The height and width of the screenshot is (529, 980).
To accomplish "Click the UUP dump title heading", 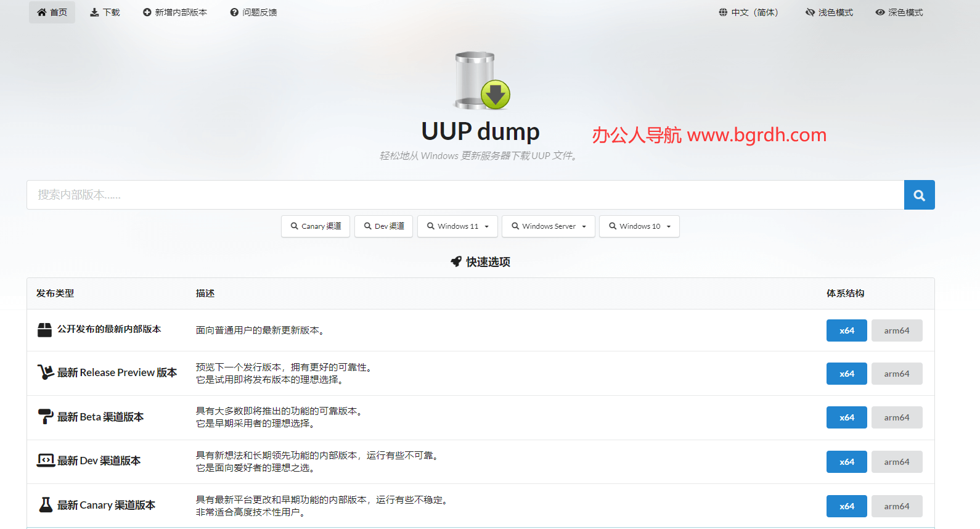I will tap(480, 131).
